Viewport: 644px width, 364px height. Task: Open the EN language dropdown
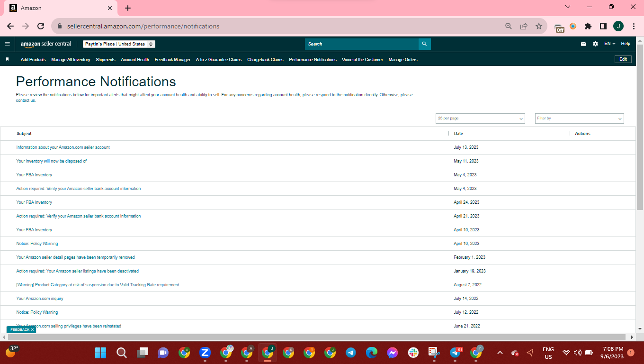coord(609,44)
